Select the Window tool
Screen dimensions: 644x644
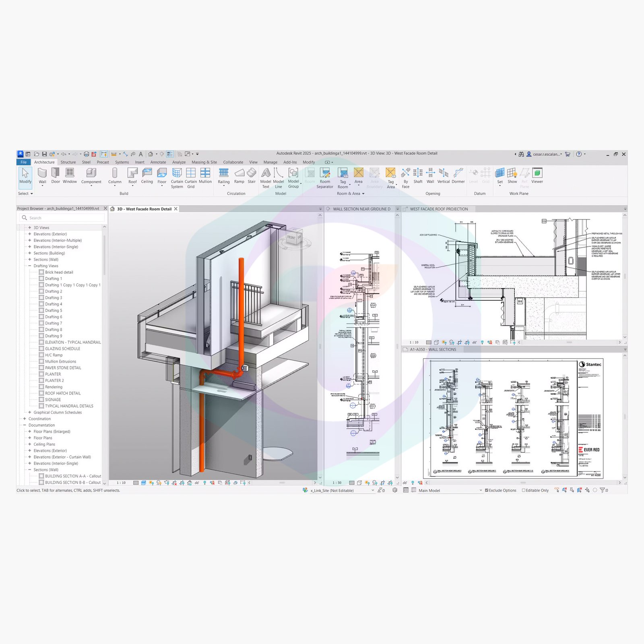(70, 176)
